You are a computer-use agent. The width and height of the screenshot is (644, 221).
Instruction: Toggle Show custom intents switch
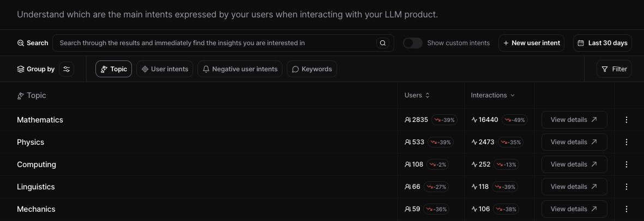click(x=413, y=43)
